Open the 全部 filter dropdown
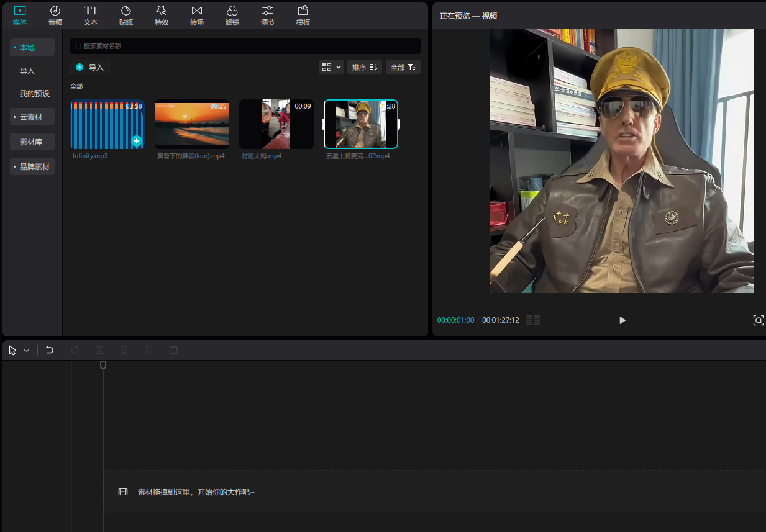The image size is (766, 532). click(403, 67)
